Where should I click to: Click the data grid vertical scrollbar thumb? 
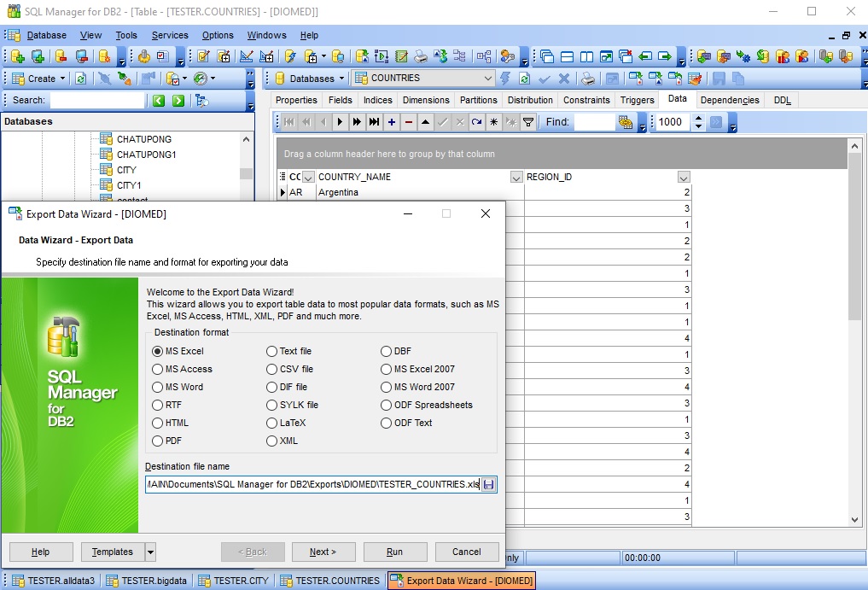(854, 238)
